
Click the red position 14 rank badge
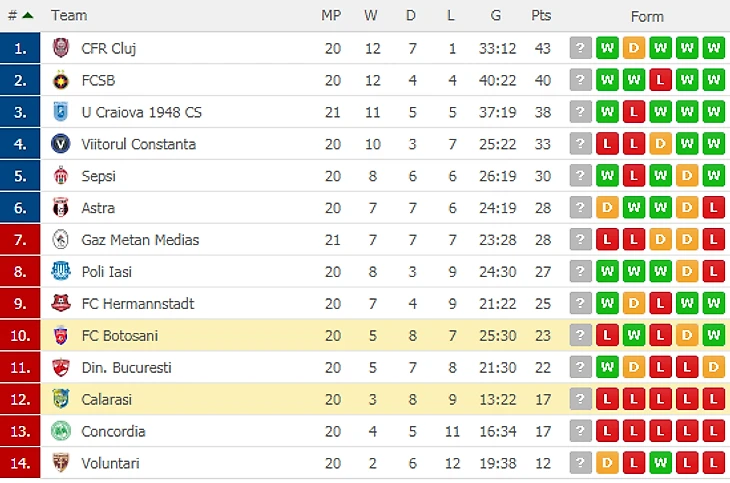[x=20, y=464]
